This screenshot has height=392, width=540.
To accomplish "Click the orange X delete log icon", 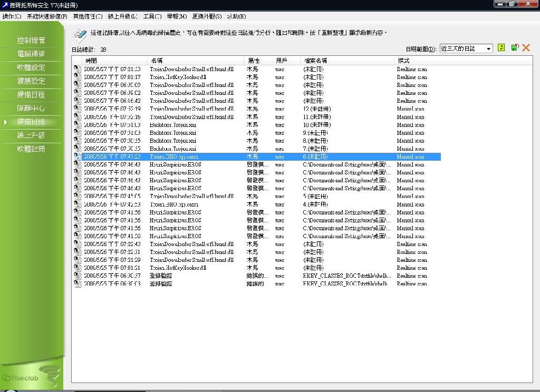I will pyautogui.click(x=526, y=48).
